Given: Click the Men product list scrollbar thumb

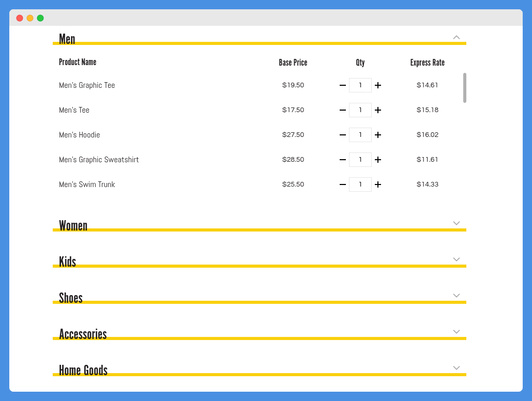Looking at the screenshot, I should pos(464,87).
